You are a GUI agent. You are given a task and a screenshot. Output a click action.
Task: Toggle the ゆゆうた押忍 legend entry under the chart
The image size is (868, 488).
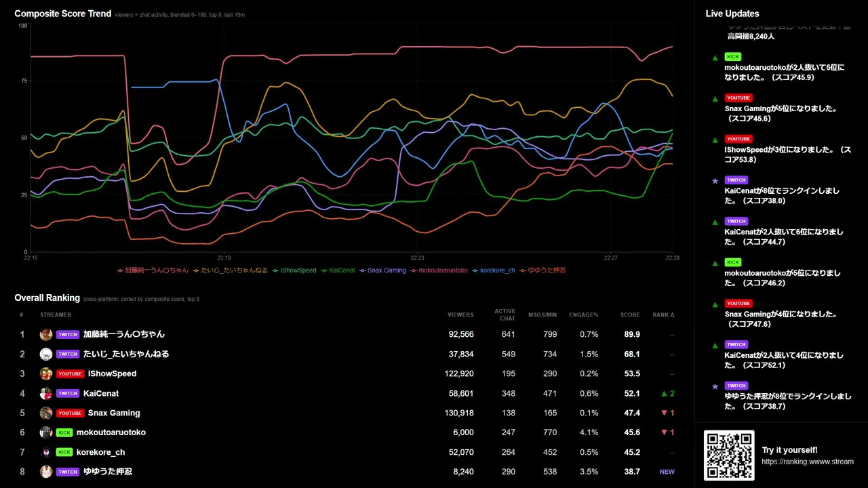coord(542,270)
